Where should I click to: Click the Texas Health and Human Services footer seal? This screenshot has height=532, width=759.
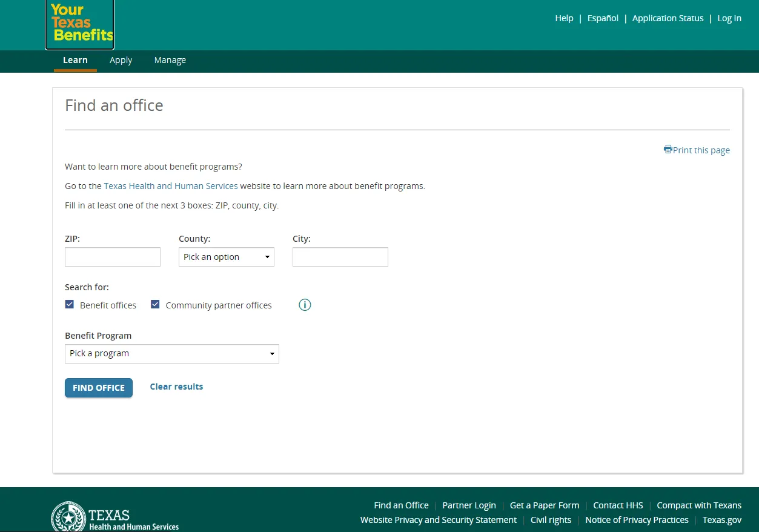(x=68, y=516)
